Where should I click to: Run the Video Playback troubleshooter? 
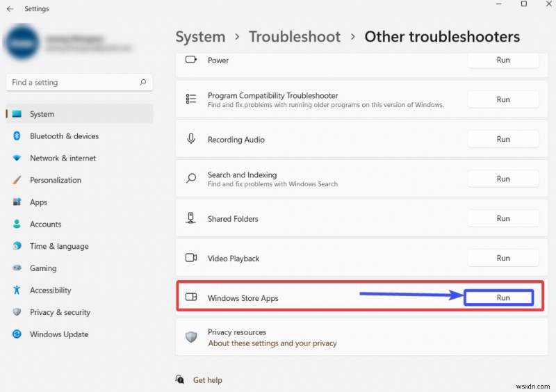503,258
